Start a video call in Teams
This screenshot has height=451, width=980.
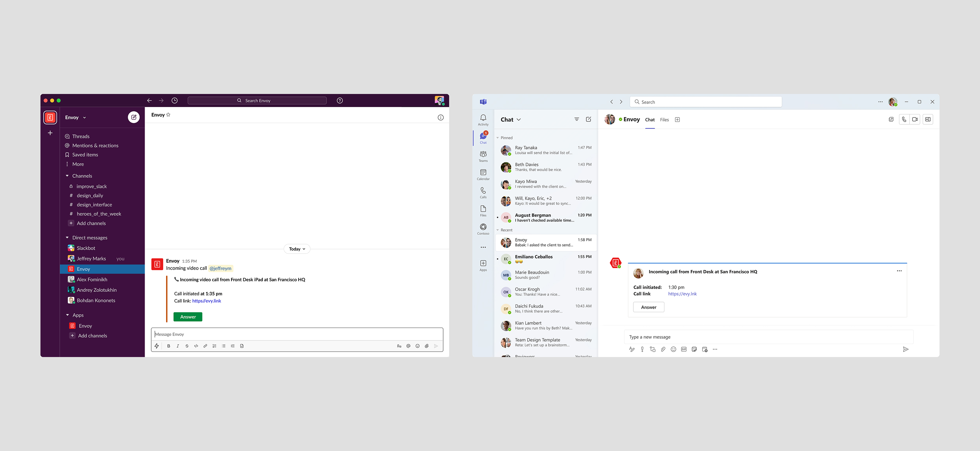click(x=915, y=120)
